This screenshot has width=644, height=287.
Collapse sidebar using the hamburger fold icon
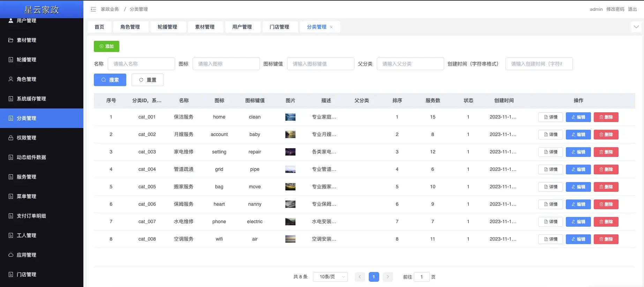[93, 9]
